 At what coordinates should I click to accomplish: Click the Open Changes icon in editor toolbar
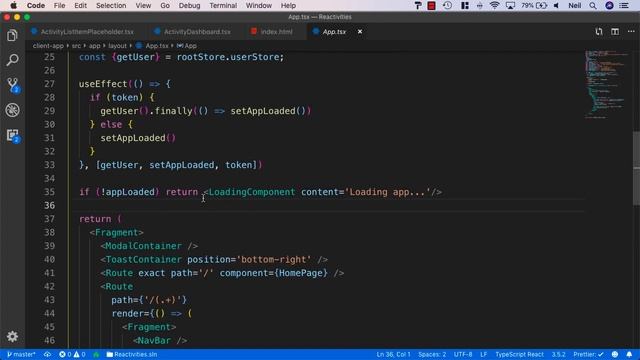(x=599, y=31)
